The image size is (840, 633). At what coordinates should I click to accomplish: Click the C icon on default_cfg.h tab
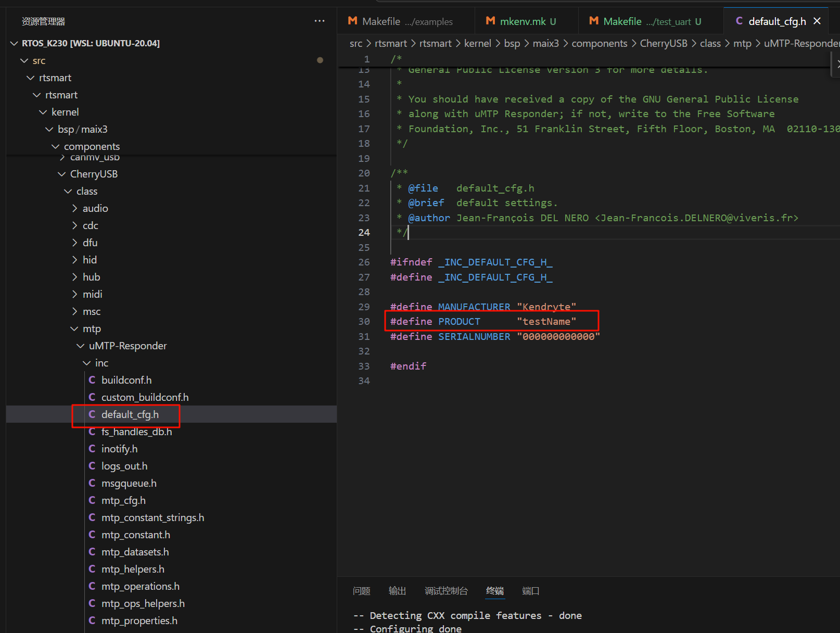[x=739, y=21]
